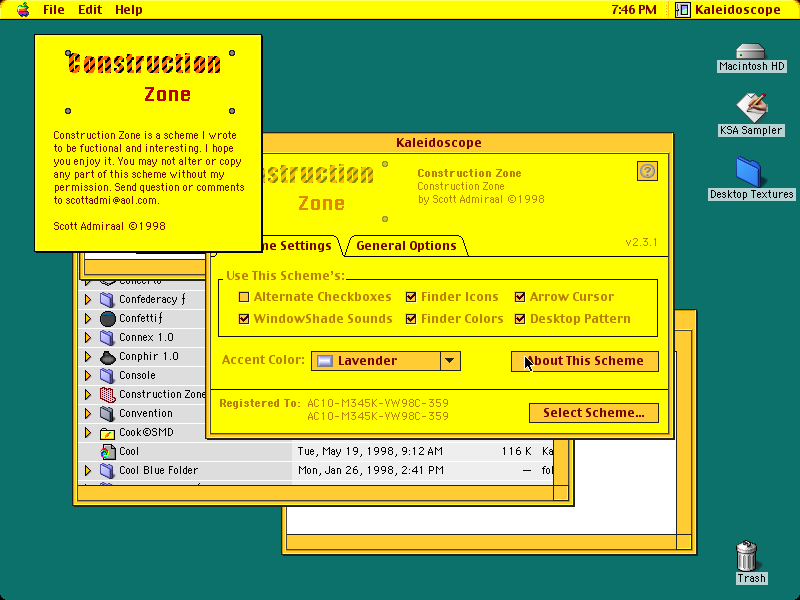Expand the Conphir 1.0 disclosure triangle
This screenshot has width=800, height=600.
(x=88, y=357)
